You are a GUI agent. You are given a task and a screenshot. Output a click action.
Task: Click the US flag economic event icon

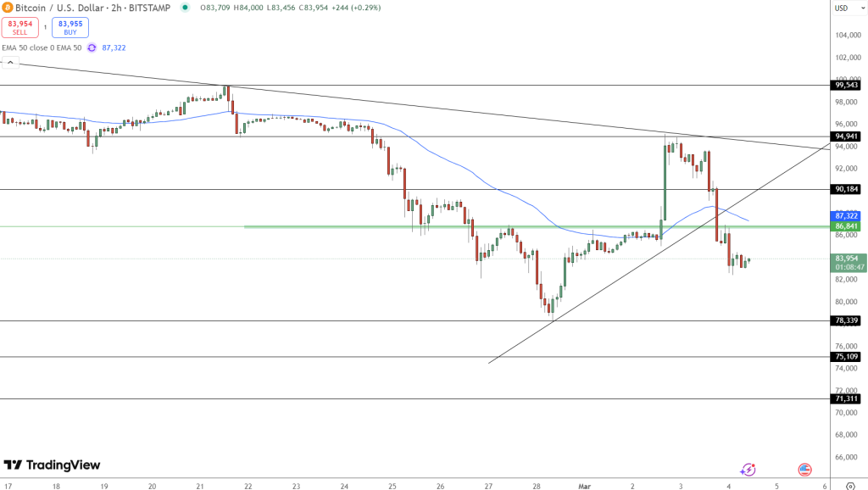805,470
